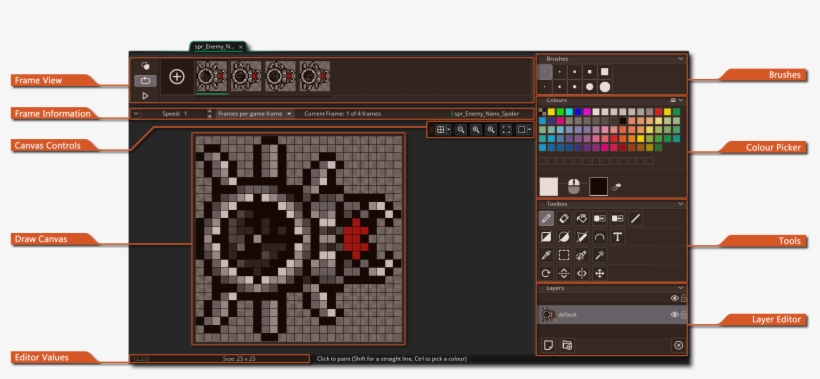Select the Arc tool
Screen dimensions: 820x379
pos(599,237)
